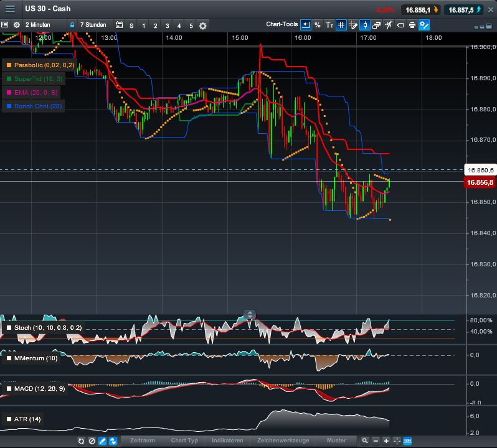Screen dimensions: 497x448
Task: Toggle the crosshair cursor icon
Action: click(x=397, y=441)
